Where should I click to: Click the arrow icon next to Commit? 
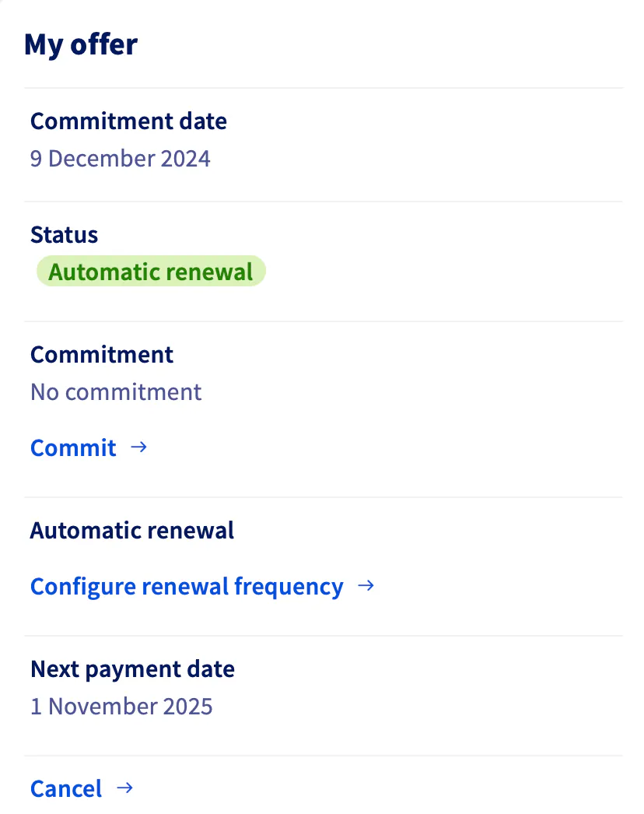(x=138, y=447)
